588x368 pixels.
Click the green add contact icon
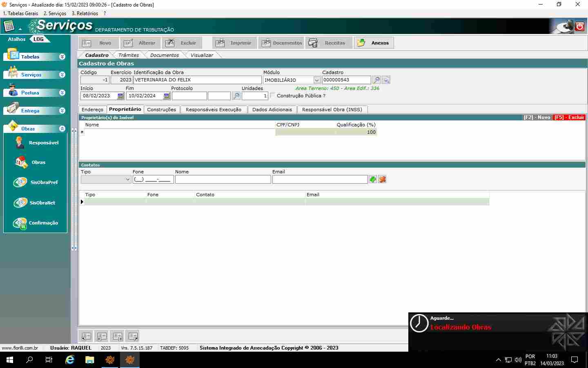[x=372, y=180]
